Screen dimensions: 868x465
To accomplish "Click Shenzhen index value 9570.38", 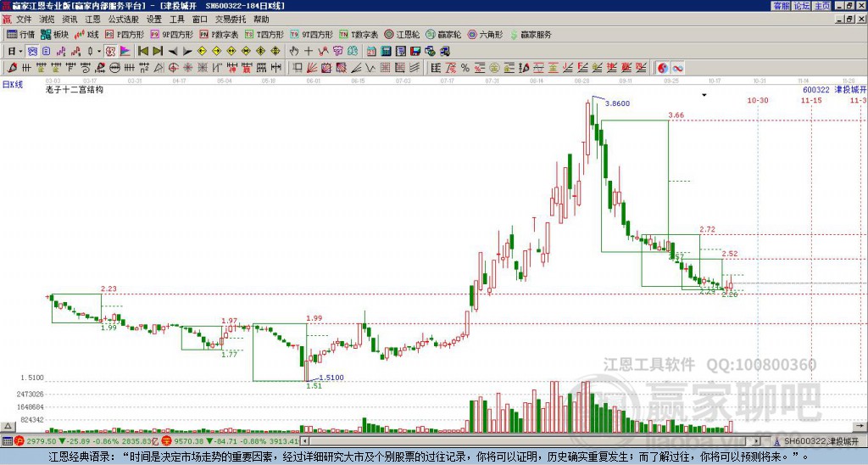I will pyautogui.click(x=189, y=441).
